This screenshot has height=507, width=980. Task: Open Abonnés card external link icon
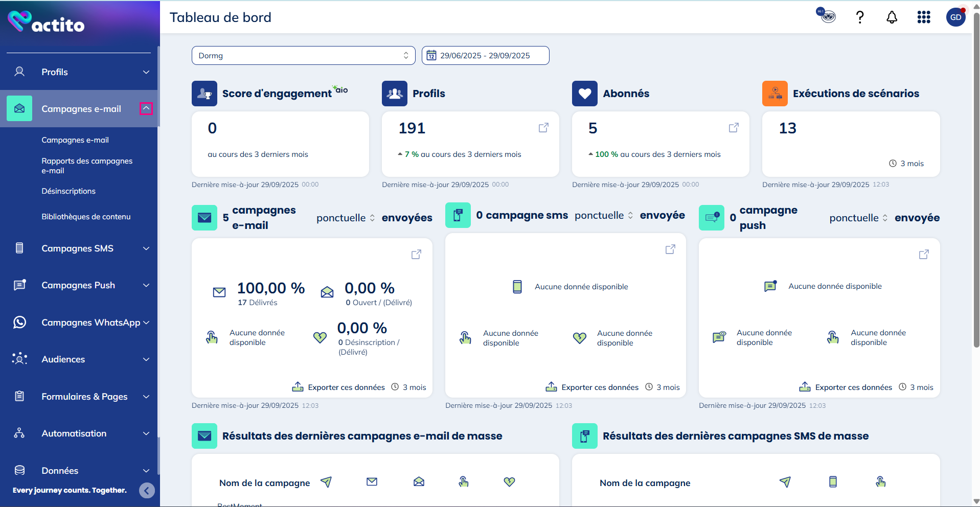point(734,128)
